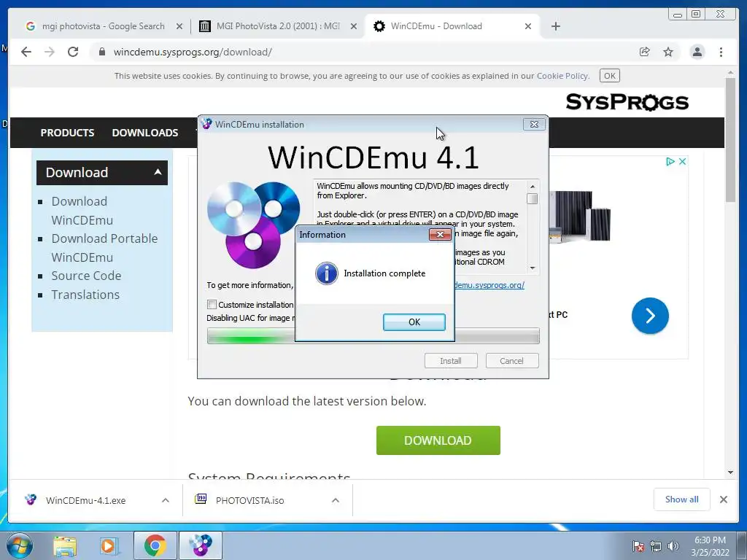Close the Information dialog with red X
This screenshot has width=747, height=560.
(x=440, y=234)
